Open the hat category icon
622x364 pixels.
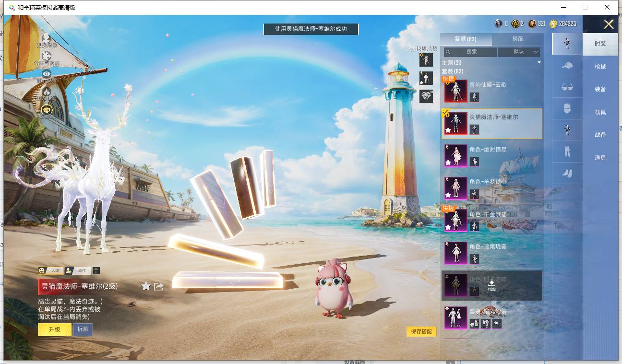pos(567,65)
